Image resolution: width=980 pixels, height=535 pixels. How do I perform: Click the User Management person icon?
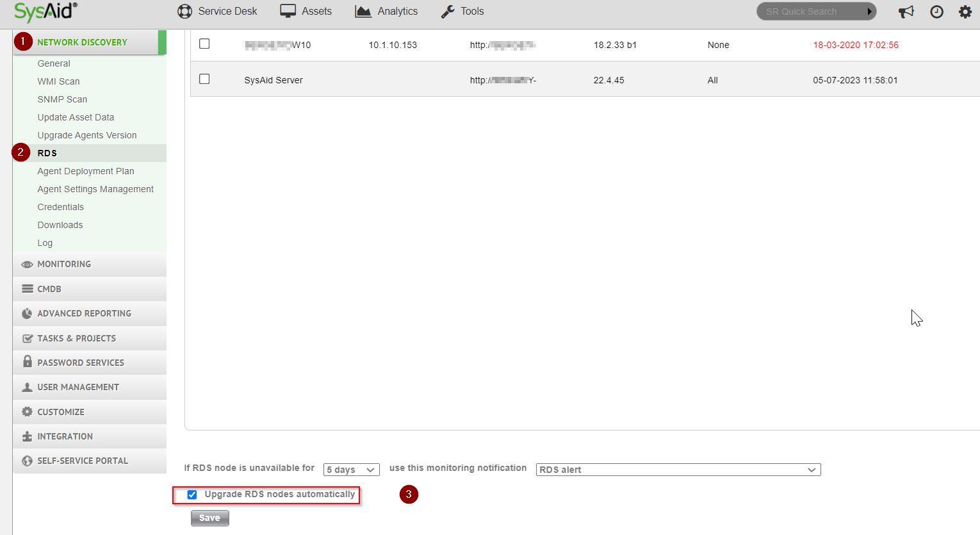(x=27, y=387)
